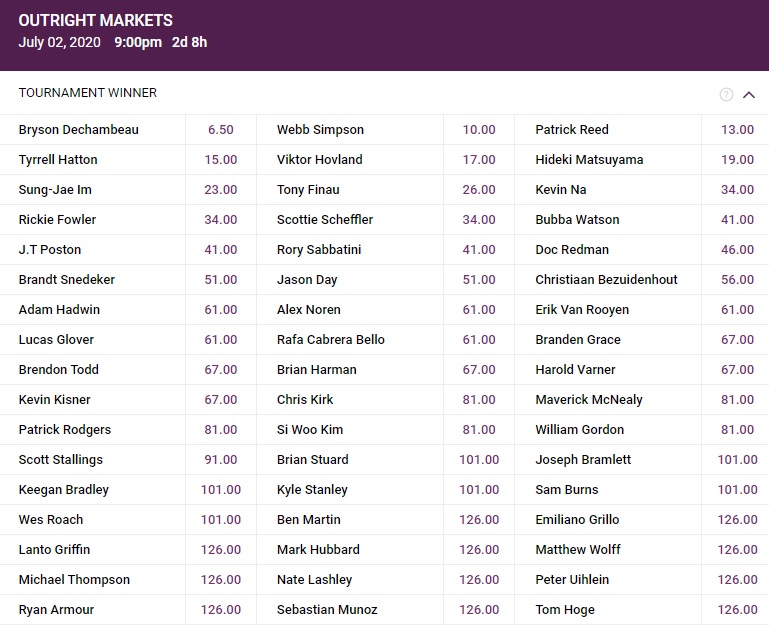Viewport: 769px width, 625px height.
Task: Add Ben Martin at 126.00
Action: [479, 519]
